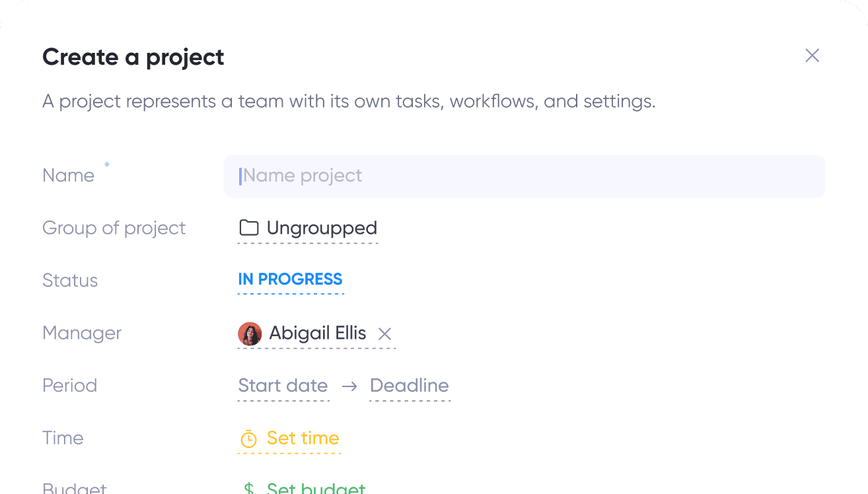Remove Abigail Ellis using the X icon
This screenshot has width=868, height=494.
point(385,334)
